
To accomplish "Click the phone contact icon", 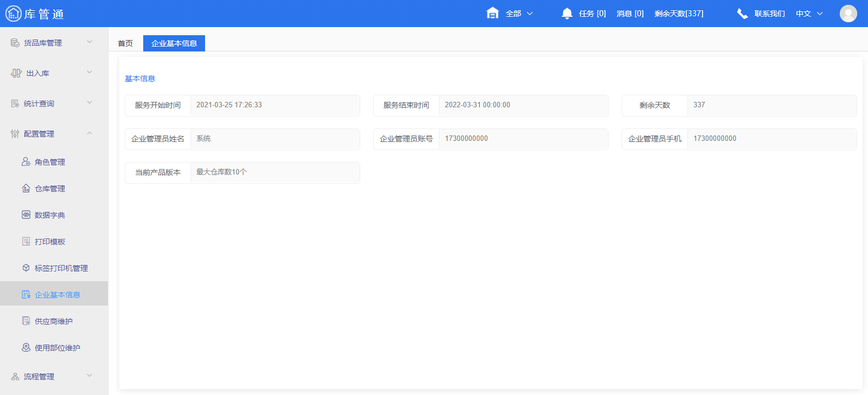I will tap(742, 14).
